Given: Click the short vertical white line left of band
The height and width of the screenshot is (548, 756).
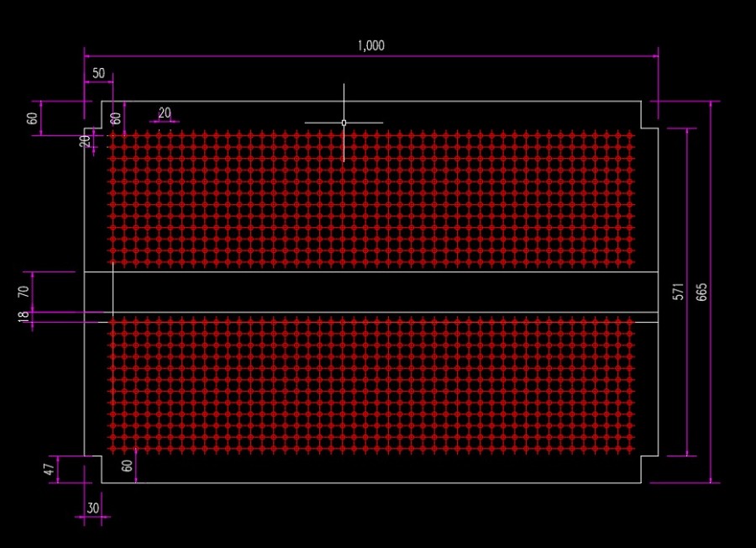Looking at the screenshot, I should (x=113, y=289).
